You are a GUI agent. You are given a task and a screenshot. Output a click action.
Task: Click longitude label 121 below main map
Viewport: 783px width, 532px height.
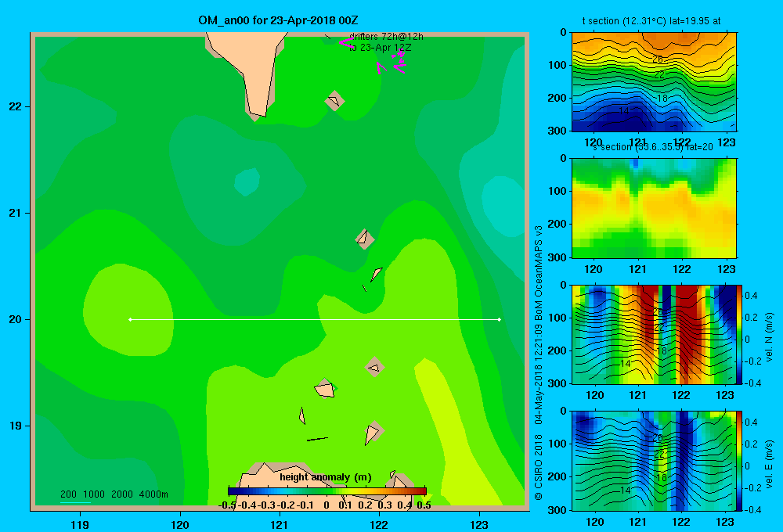pyautogui.click(x=280, y=525)
